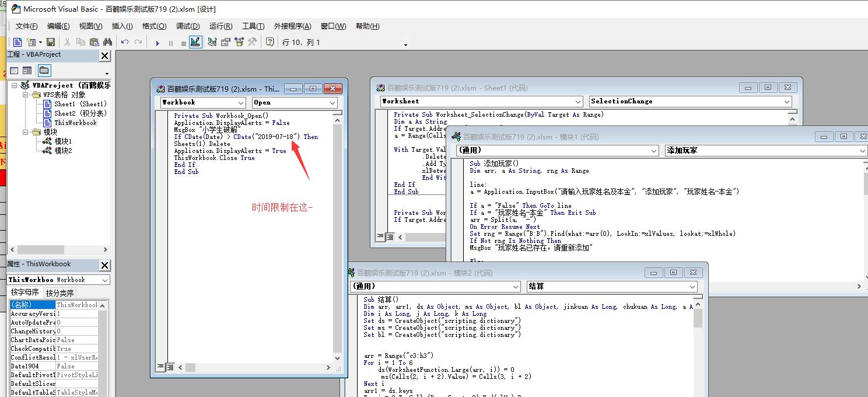Click Procedure View button in ThisWorkbook window

click(x=160, y=367)
